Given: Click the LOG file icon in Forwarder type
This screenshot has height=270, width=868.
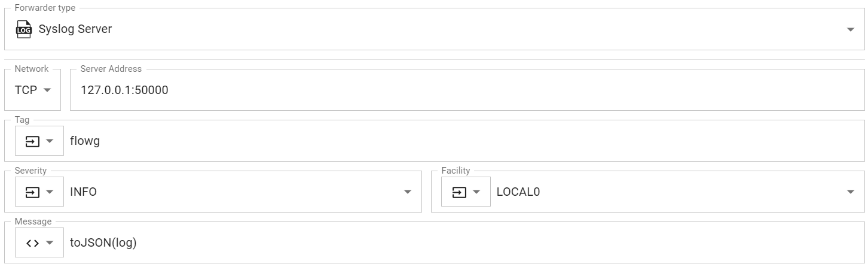Looking at the screenshot, I should (x=23, y=29).
